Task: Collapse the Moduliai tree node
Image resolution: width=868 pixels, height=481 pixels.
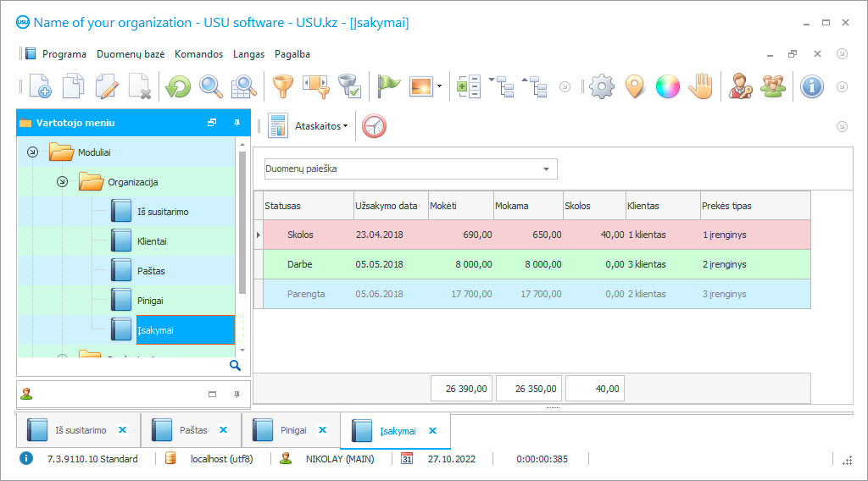Action: coord(32,152)
